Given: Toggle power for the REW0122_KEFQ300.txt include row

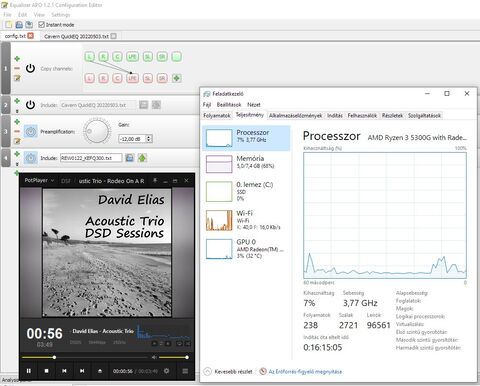Looking at the screenshot, I should click(x=31, y=158).
